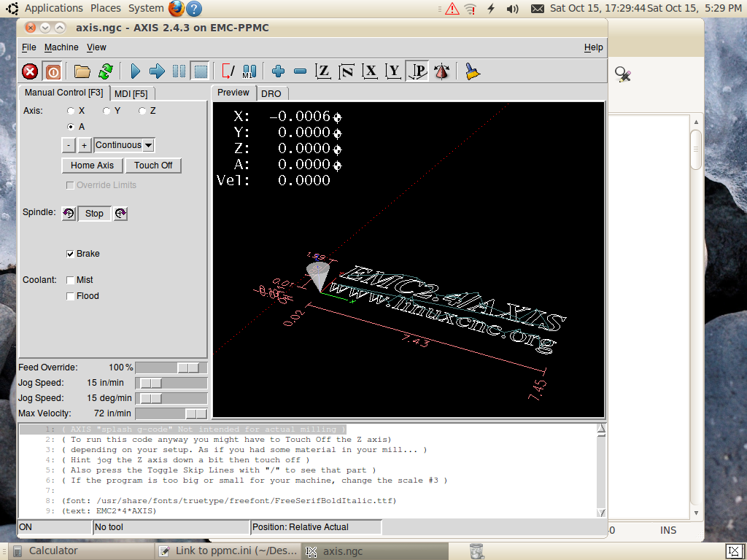Pause program execution

pyautogui.click(x=179, y=72)
